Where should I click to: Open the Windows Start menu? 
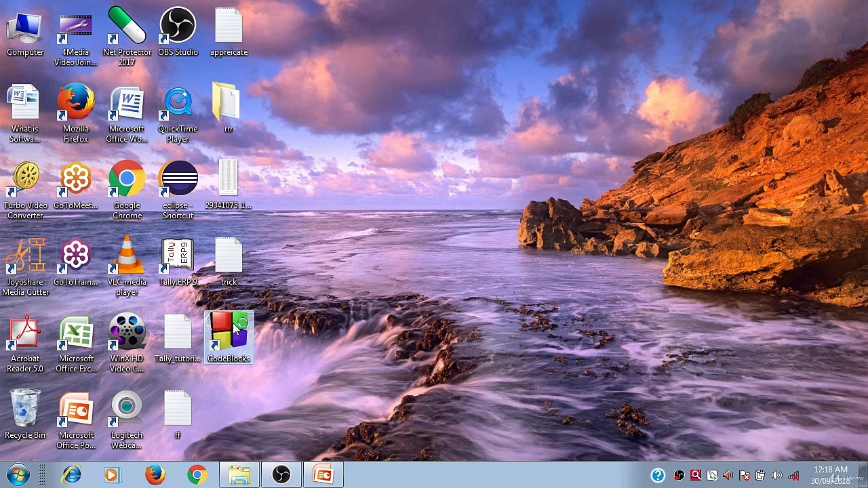pos(18,475)
